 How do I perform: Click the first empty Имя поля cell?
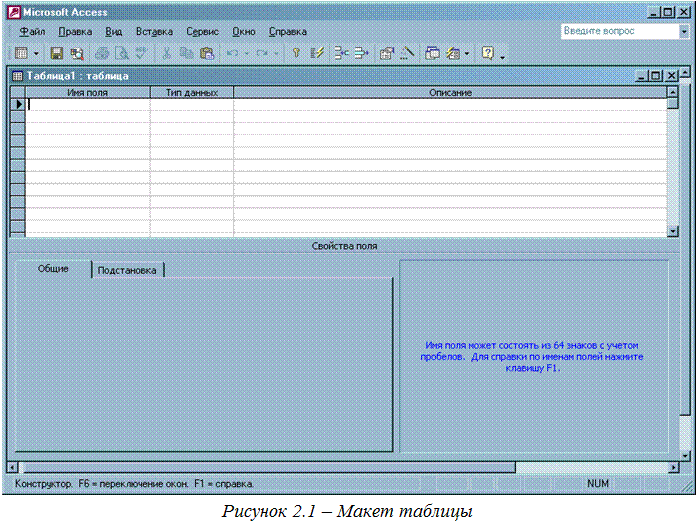coord(88,105)
